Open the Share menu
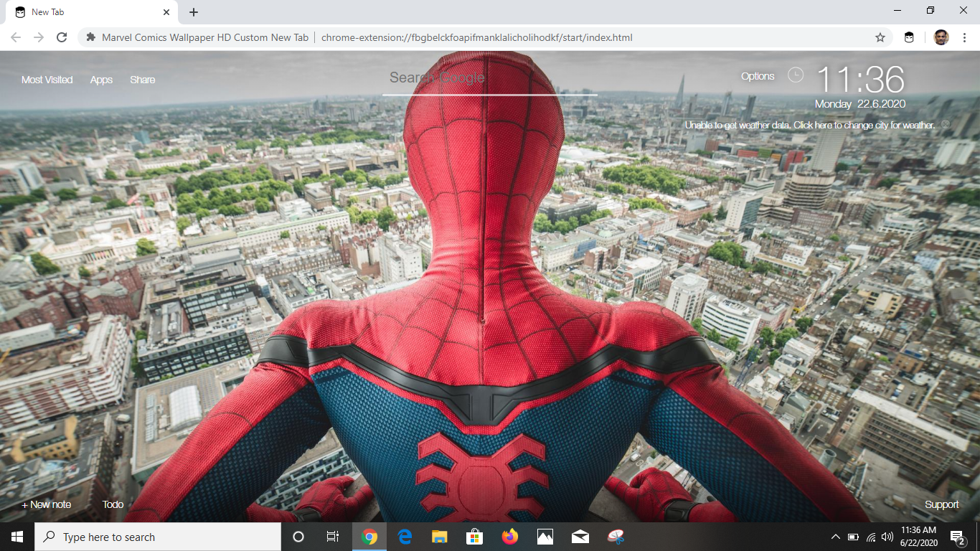The width and height of the screenshot is (980, 551). (x=143, y=80)
